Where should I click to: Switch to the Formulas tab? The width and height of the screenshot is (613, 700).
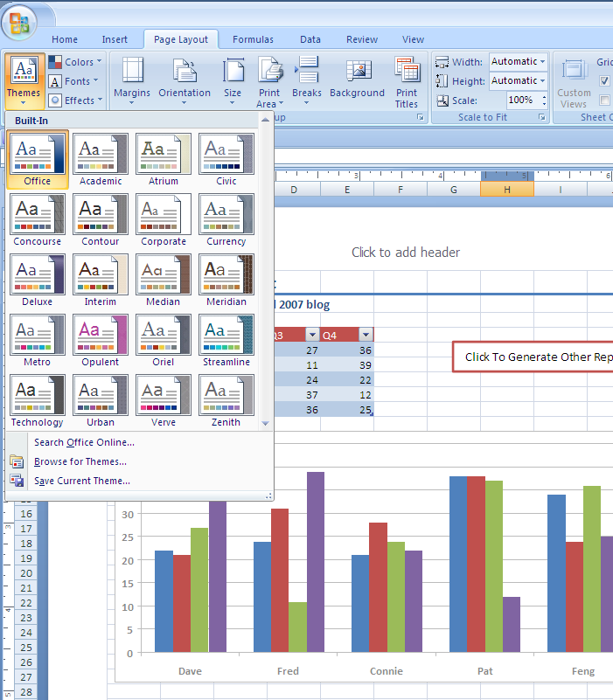click(x=253, y=39)
